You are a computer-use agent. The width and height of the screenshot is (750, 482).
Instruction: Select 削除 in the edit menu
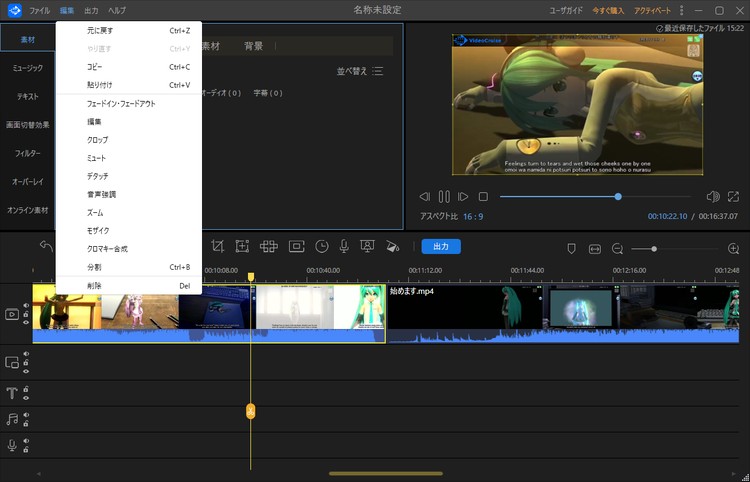[x=129, y=285]
